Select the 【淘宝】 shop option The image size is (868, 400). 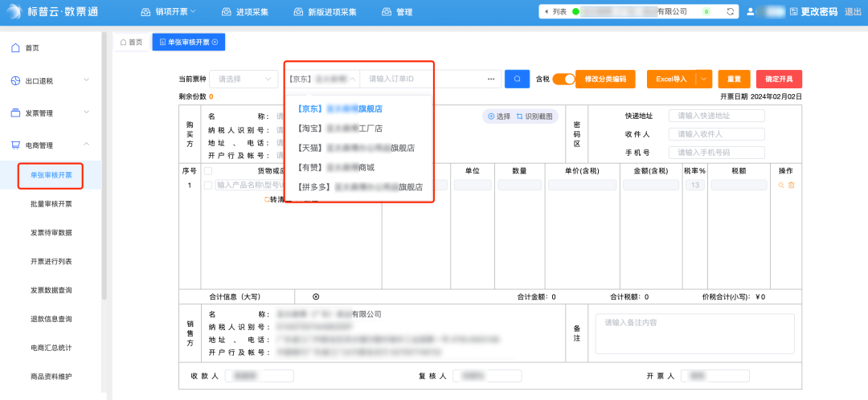pos(339,129)
